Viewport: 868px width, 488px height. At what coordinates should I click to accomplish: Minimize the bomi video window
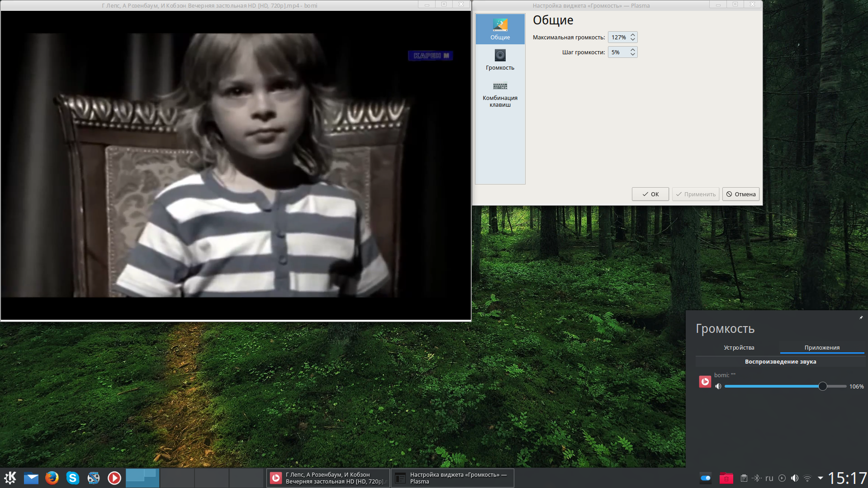click(x=427, y=5)
